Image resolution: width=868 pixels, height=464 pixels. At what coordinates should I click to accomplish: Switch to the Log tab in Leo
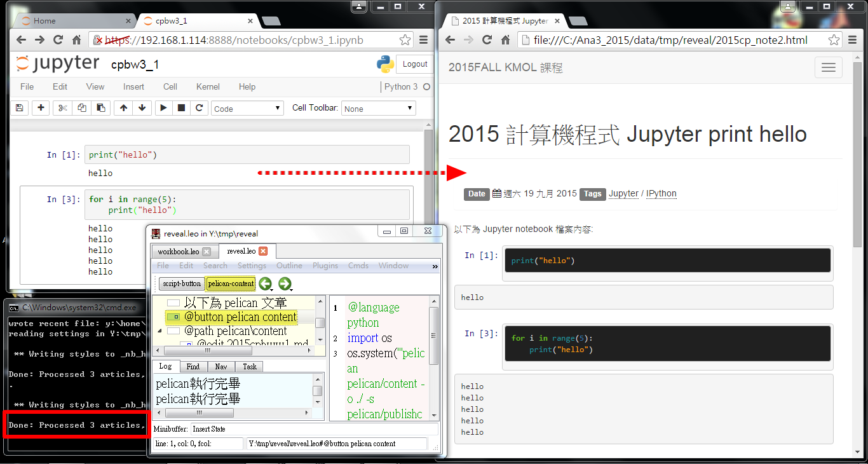[165, 366]
